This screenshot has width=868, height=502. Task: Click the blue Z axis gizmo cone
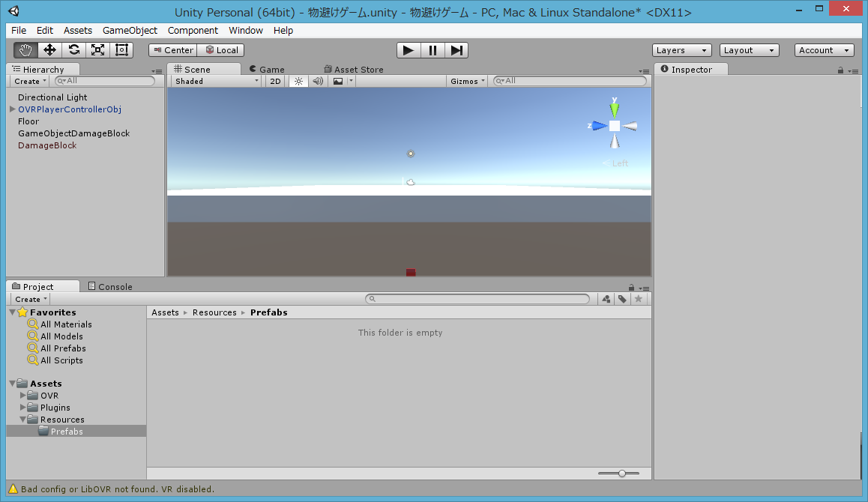coord(598,126)
